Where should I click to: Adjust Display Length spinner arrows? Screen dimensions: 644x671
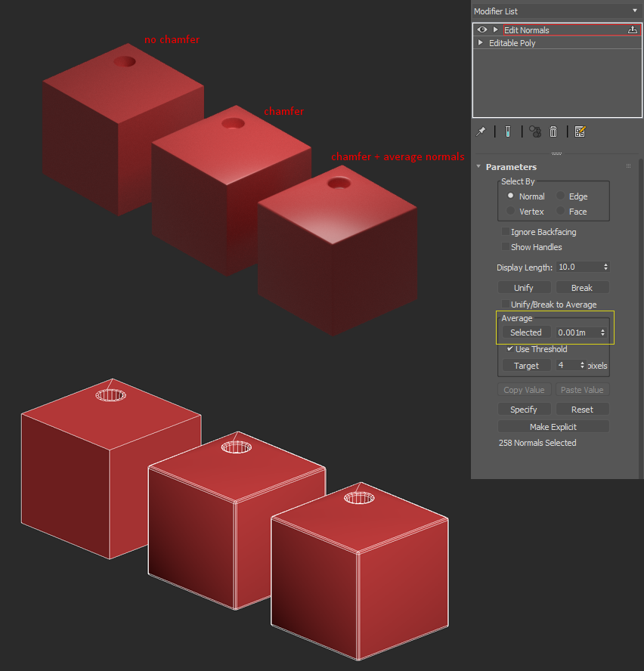[605, 267]
